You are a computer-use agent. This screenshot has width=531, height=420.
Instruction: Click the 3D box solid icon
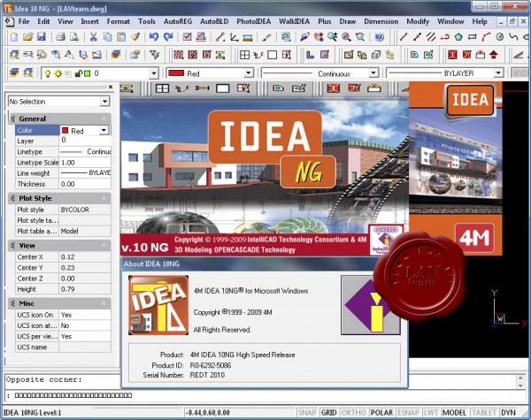tap(376, 55)
